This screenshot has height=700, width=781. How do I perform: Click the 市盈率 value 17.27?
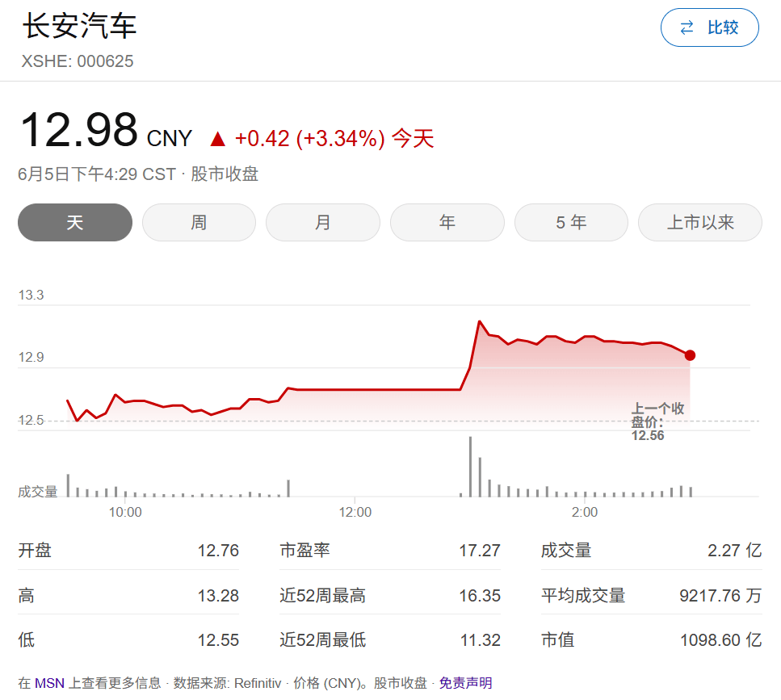pyautogui.click(x=480, y=551)
